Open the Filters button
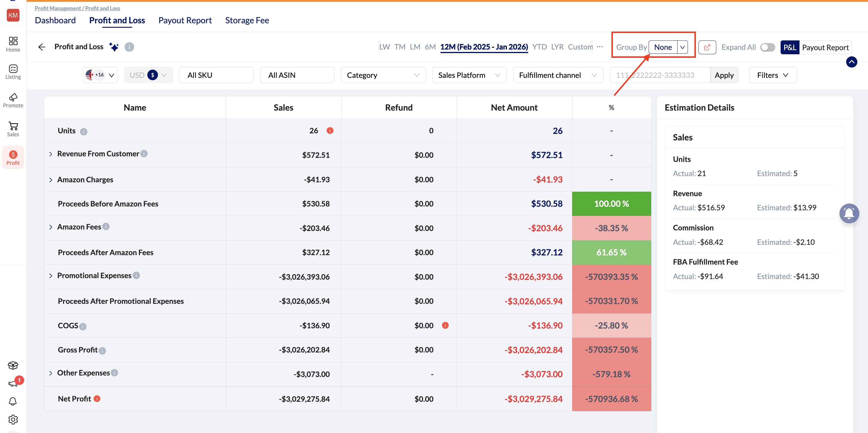The height and width of the screenshot is (433, 868). (x=772, y=75)
